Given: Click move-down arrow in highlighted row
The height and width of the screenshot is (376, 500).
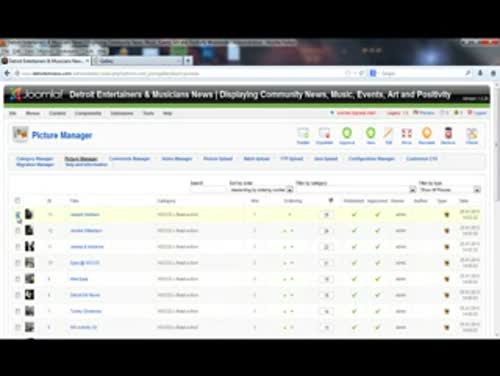Looking at the screenshot, I should (x=290, y=214).
